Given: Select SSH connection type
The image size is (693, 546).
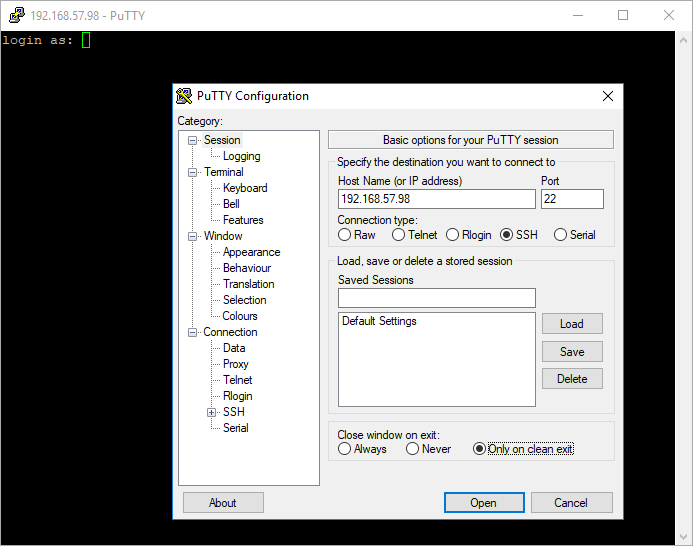Looking at the screenshot, I should 519,235.
